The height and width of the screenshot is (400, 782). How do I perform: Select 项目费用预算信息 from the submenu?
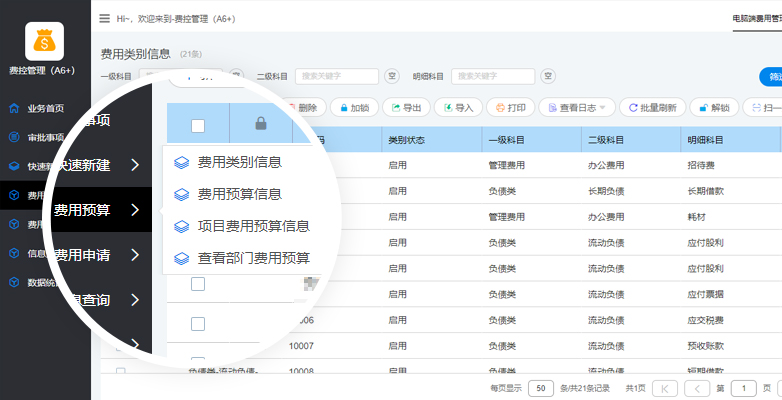tap(253, 226)
